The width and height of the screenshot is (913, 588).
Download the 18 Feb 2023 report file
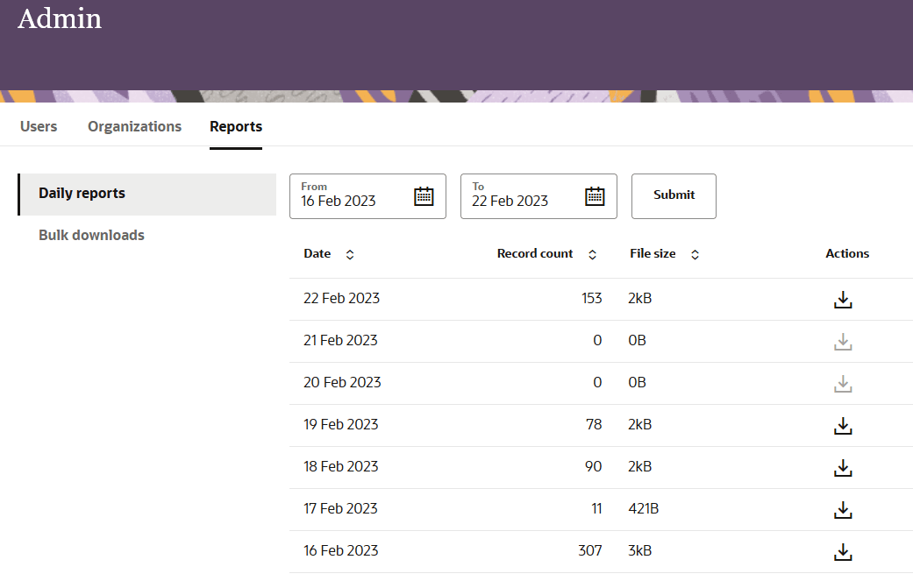point(843,467)
